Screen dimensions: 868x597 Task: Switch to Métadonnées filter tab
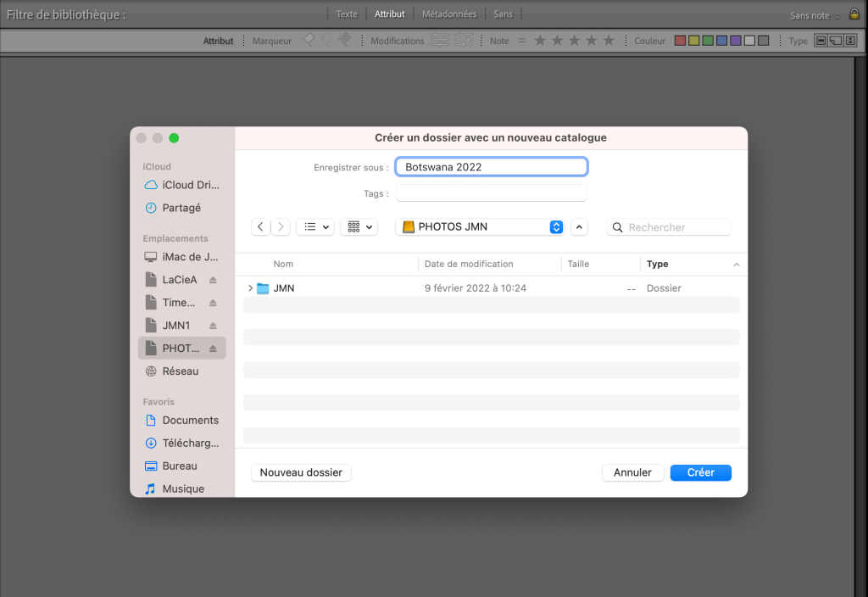click(449, 14)
